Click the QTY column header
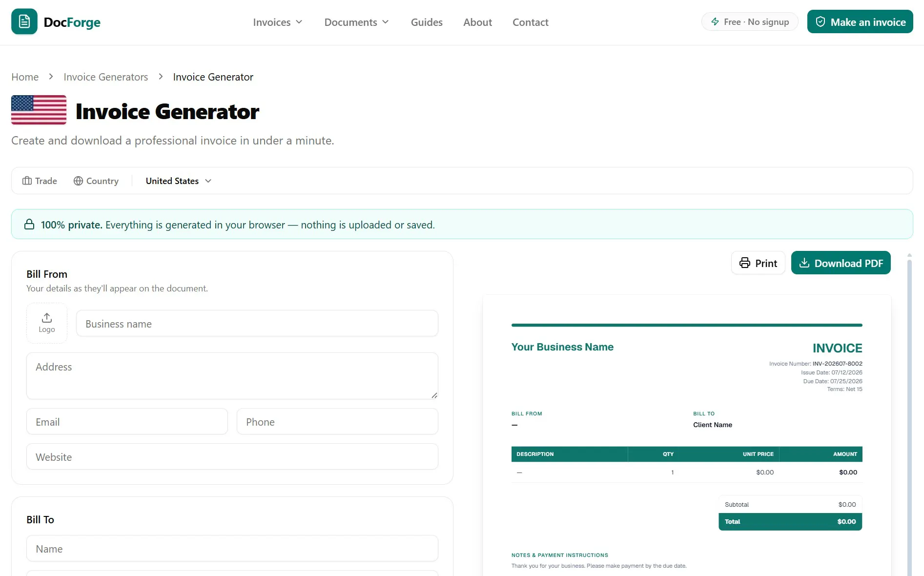 (668, 454)
